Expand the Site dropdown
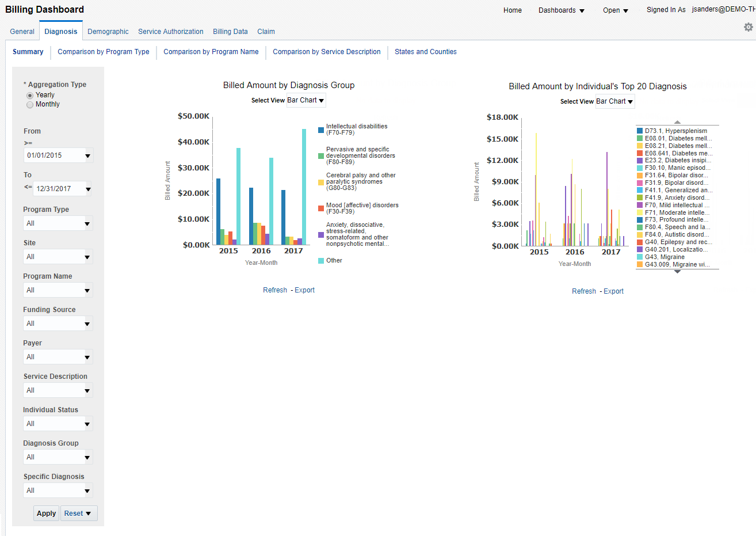The height and width of the screenshot is (536, 756). point(87,257)
